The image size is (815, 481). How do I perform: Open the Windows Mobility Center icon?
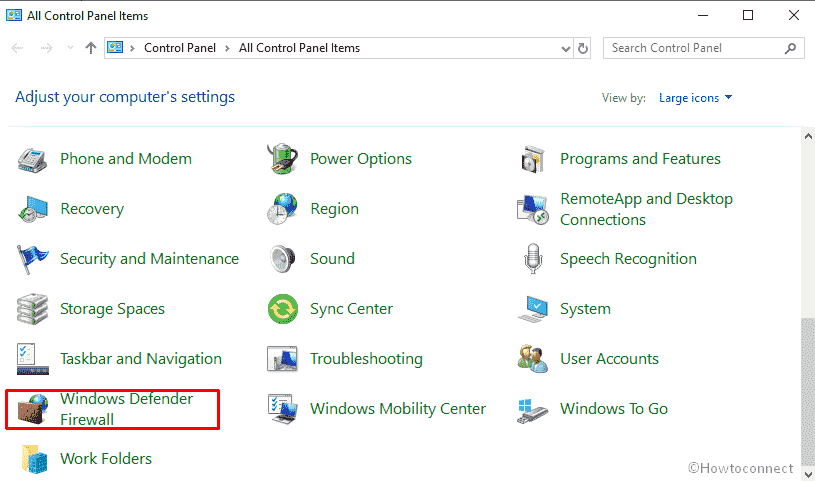coord(283,409)
